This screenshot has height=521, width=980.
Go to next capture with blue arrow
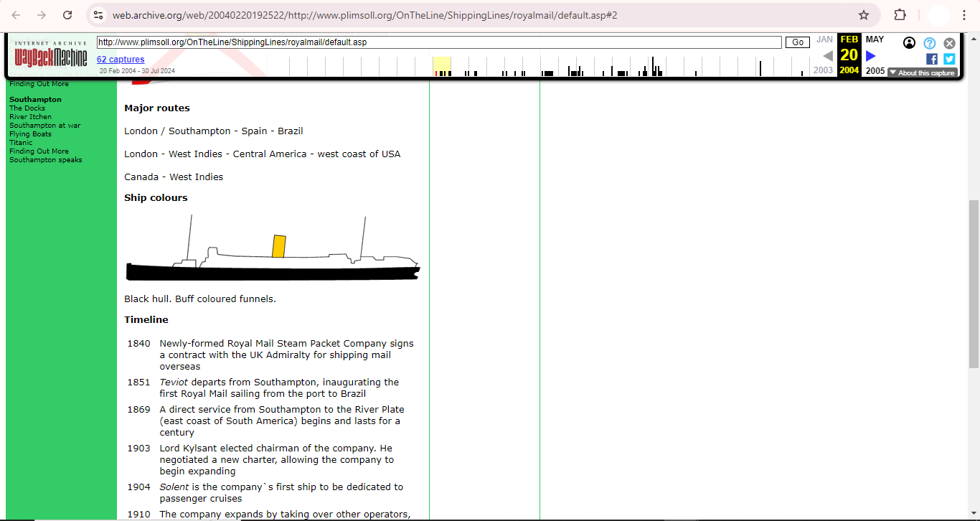point(871,55)
